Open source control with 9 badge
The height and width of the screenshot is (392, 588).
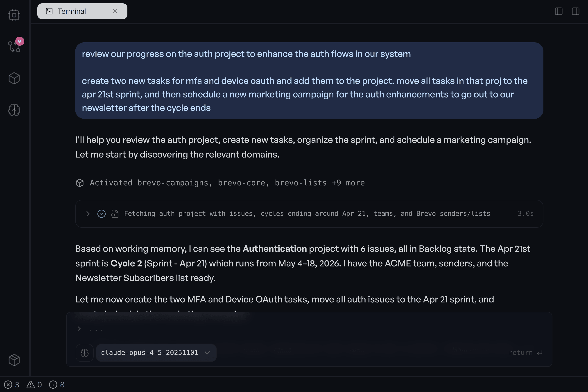pyautogui.click(x=14, y=47)
